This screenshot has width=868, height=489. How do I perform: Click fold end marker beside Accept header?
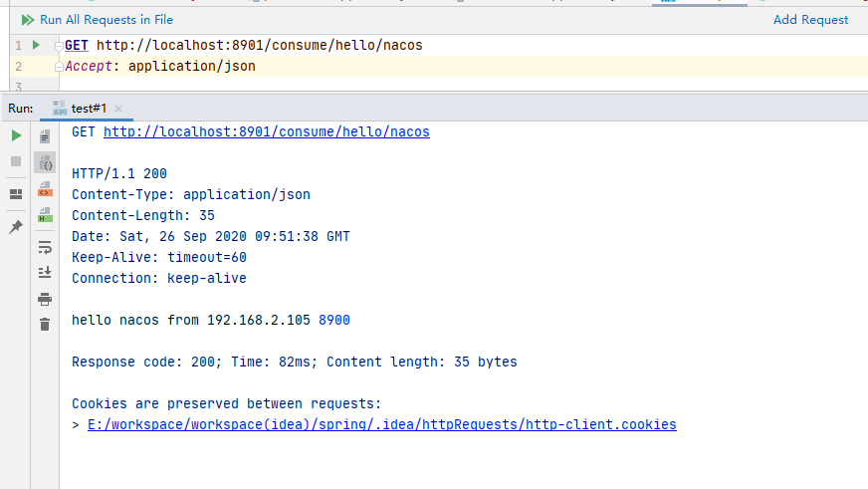59,67
